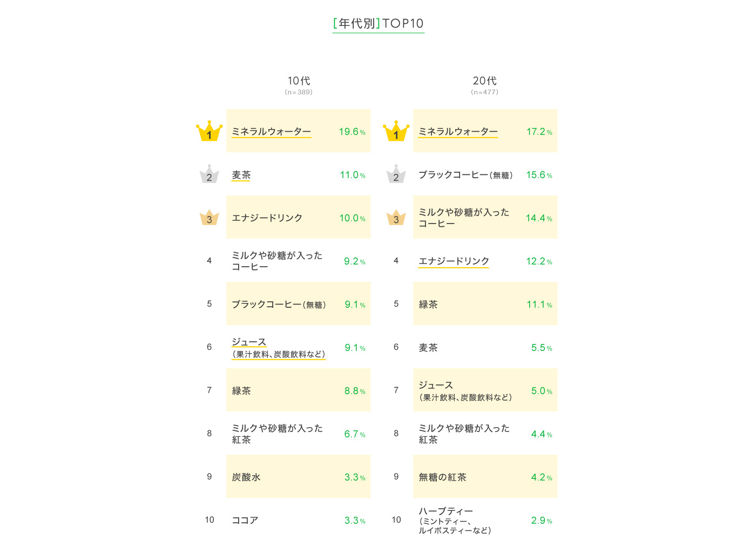Click the bronze rank 3 crown under 20代
The height and width of the screenshot is (560, 756).
coord(396,218)
